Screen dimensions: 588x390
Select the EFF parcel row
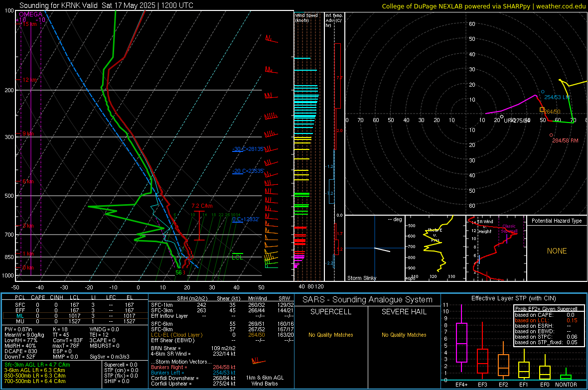pos(74,310)
